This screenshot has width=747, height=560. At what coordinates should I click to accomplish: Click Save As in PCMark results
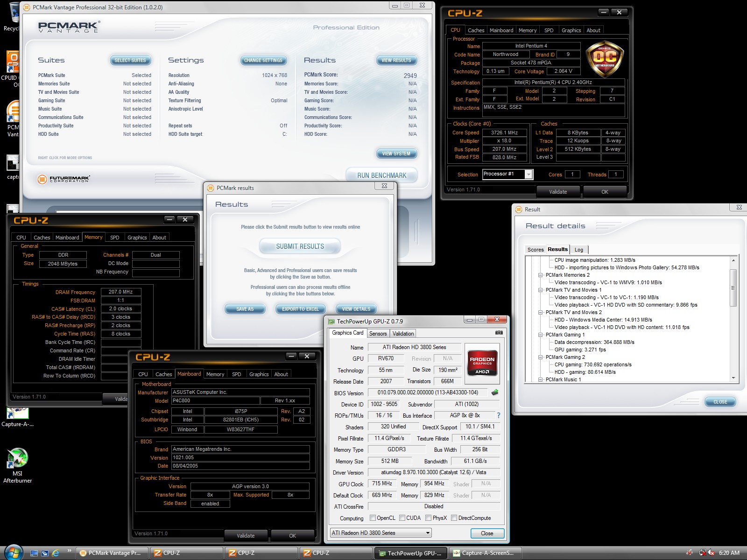tap(245, 309)
